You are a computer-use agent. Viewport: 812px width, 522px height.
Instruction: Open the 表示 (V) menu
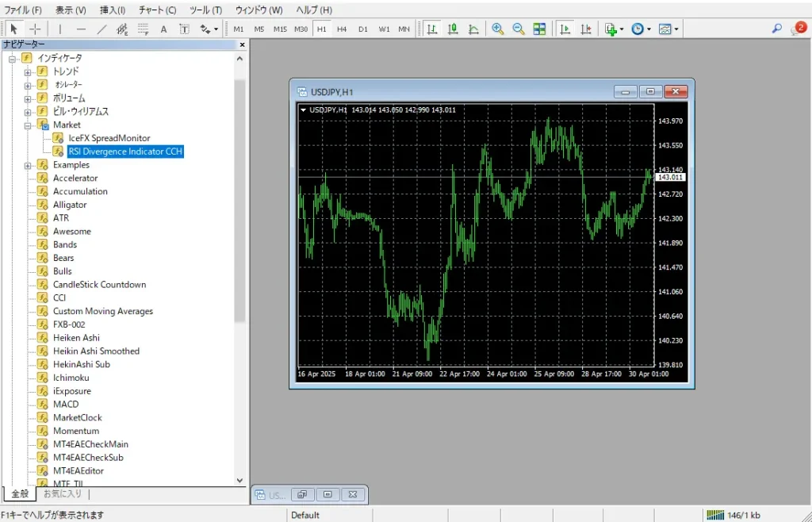(x=71, y=10)
